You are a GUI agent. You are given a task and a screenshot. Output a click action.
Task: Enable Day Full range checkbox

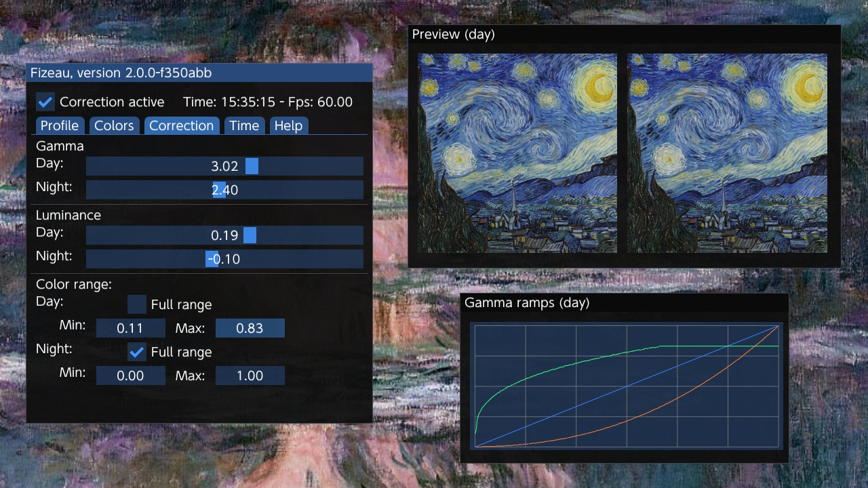coord(137,304)
